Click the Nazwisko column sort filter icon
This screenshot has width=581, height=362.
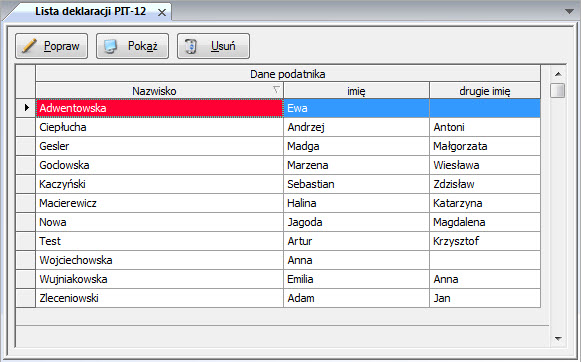[276, 89]
